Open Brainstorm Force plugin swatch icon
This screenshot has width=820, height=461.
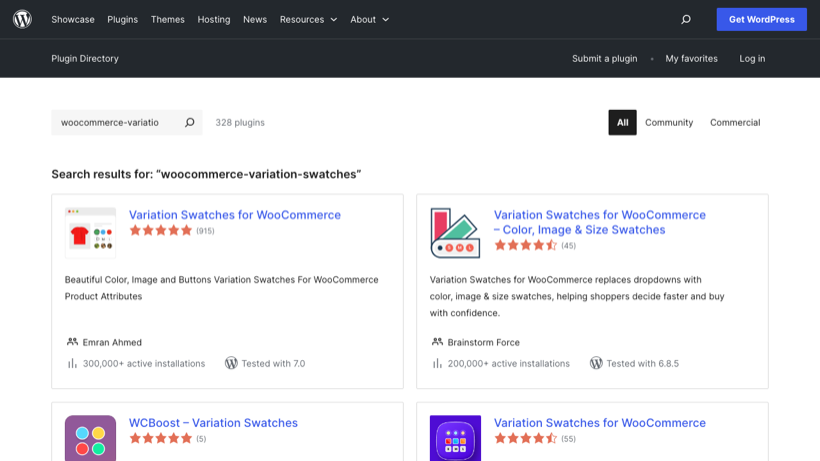(455, 233)
